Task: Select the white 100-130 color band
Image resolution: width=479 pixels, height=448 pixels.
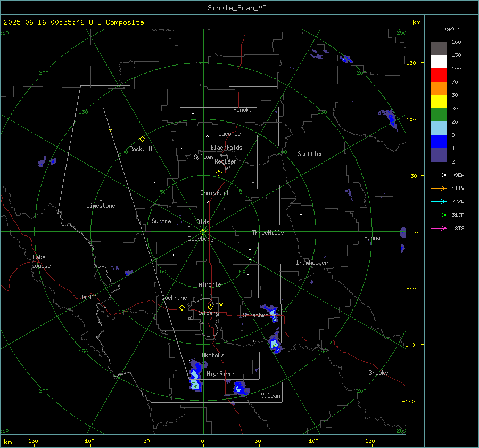Action: pyautogui.click(x=439, y=62)
